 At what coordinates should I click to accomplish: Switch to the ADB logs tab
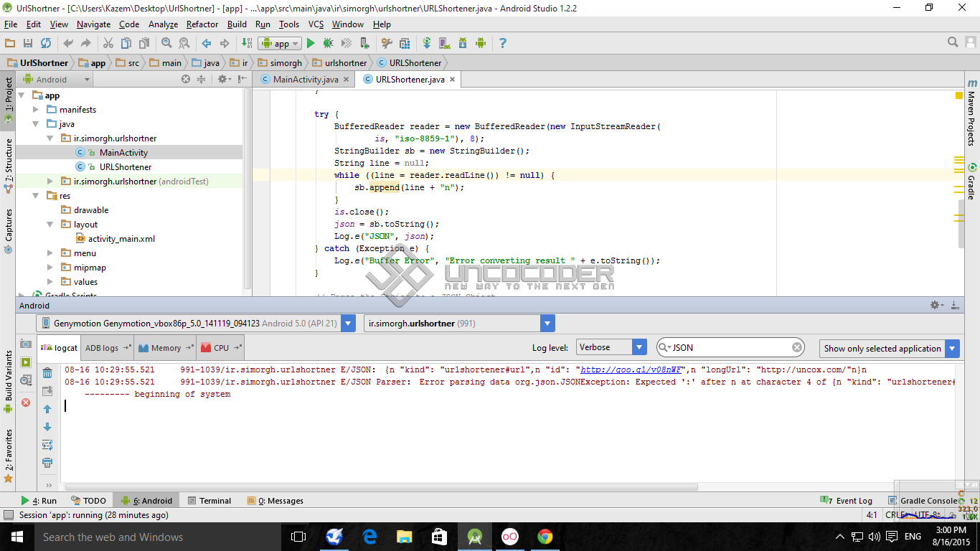108,347
